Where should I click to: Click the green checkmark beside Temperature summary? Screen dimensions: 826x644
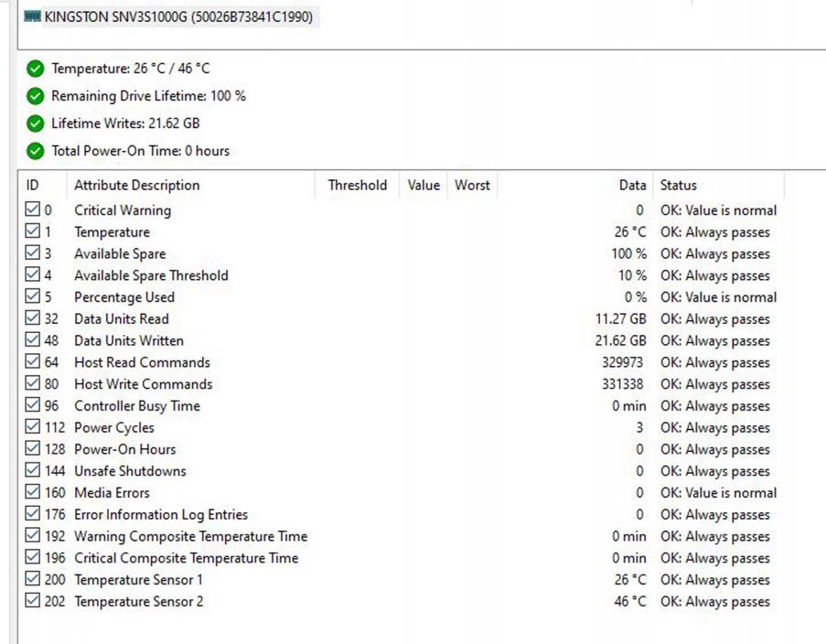click(36, 69)
